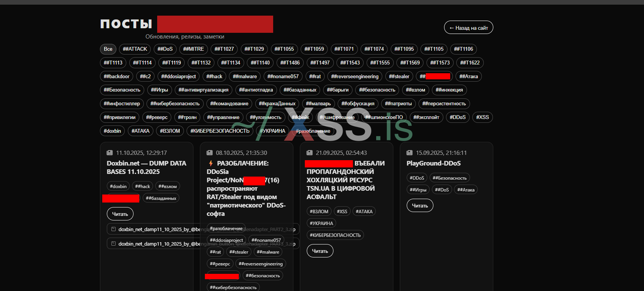The image size is (644, 291).
Task: Click the ##malware tag inside the DDoSia post card
Action: coord(268,252)
